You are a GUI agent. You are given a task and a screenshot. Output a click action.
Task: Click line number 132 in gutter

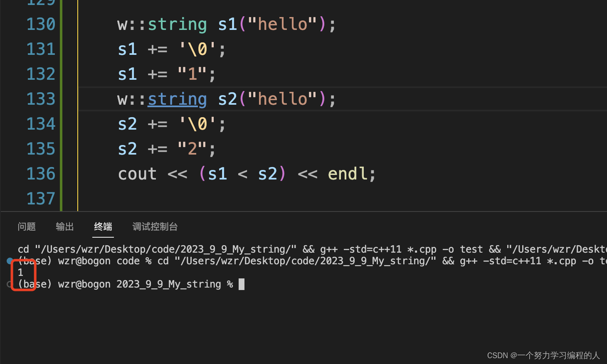tap(41, 74)
